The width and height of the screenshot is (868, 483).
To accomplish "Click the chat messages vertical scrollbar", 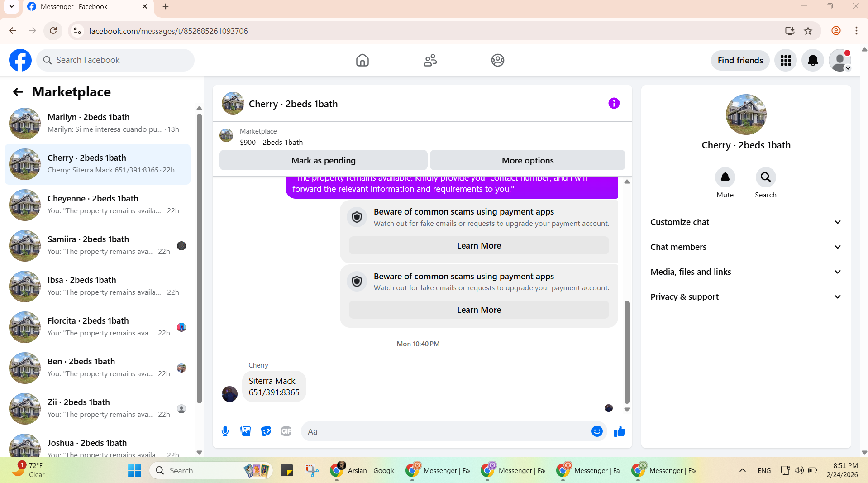I will (627, 352).
